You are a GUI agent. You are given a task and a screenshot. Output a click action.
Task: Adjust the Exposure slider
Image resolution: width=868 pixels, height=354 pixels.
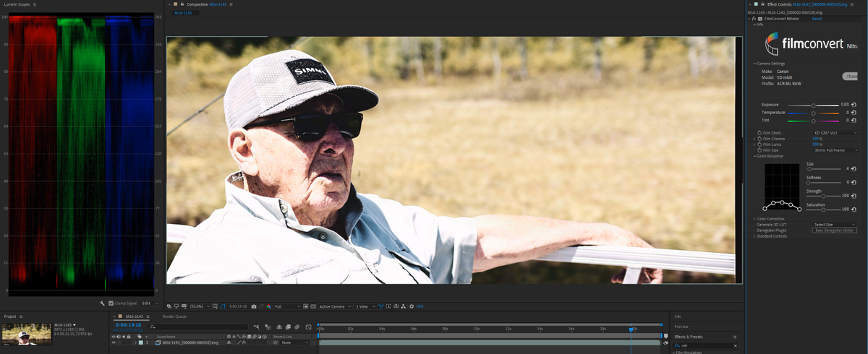click(813, 105)
